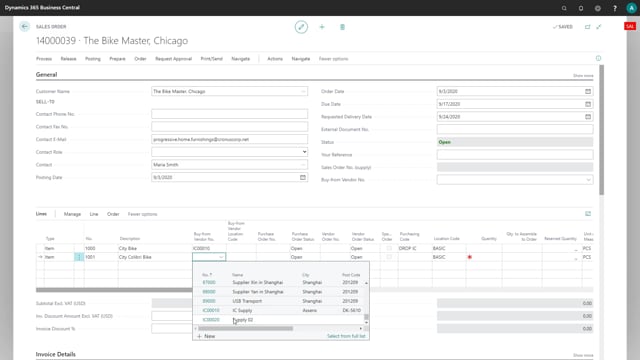Click New in vendor lookup

206,336
